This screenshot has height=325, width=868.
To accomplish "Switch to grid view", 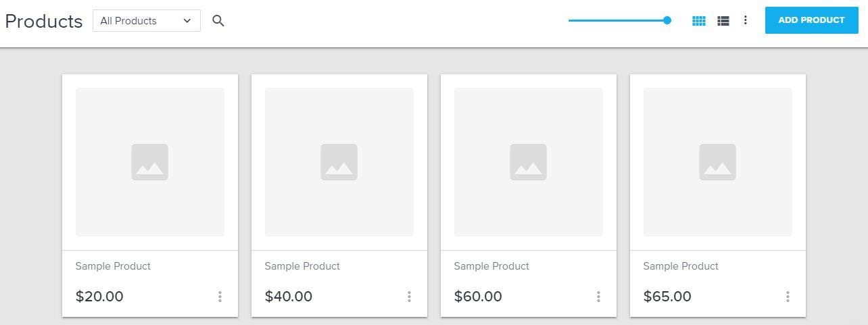I will [699, 21].
